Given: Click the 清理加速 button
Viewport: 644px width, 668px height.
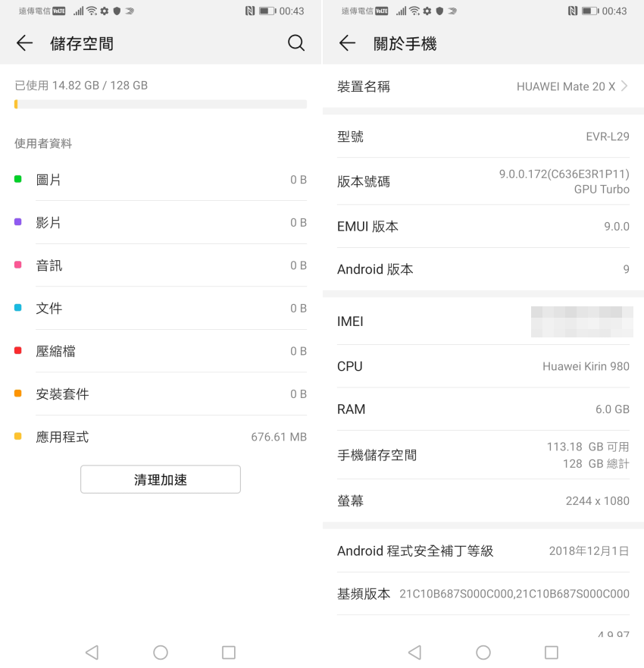Looking at the screenshot, I should [x=161, y=479].
